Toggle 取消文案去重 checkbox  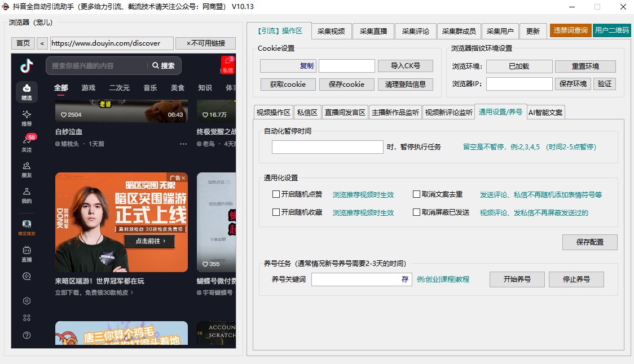point(416,194)
